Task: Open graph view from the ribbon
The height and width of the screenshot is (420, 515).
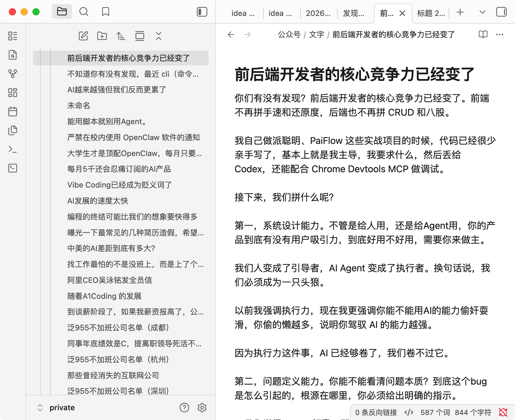Action: pyautogui.click(x=13, y=74)
